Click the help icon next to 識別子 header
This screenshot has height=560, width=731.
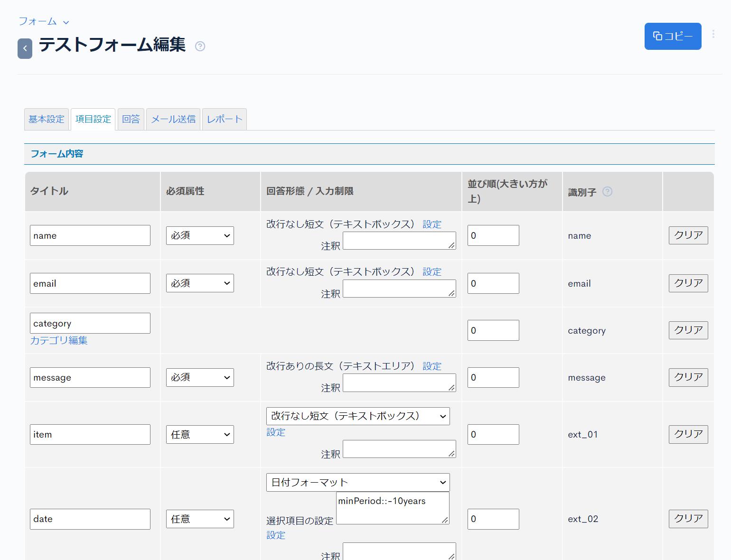(x=607, y=192)
